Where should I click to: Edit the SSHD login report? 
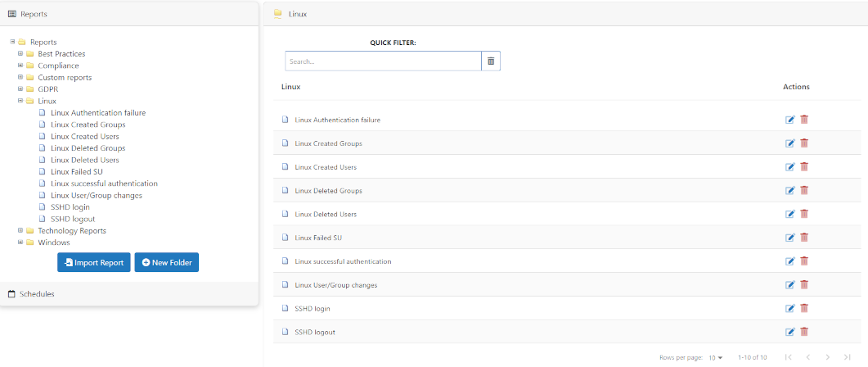click(790, 308)
